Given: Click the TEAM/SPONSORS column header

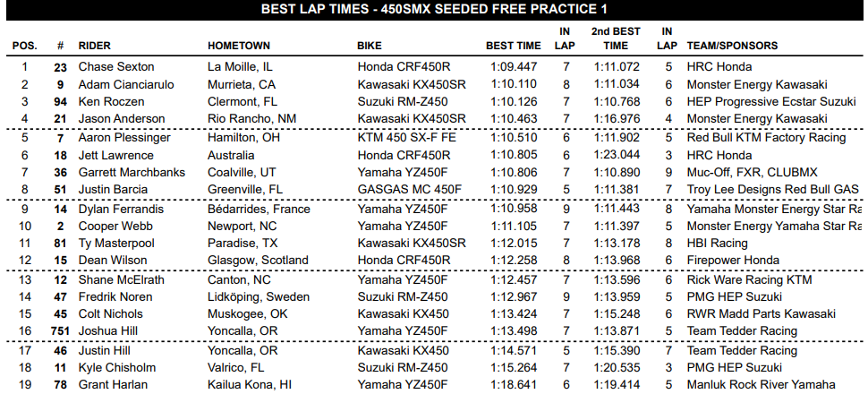Looking at the screenshot, I should (732, 46).
